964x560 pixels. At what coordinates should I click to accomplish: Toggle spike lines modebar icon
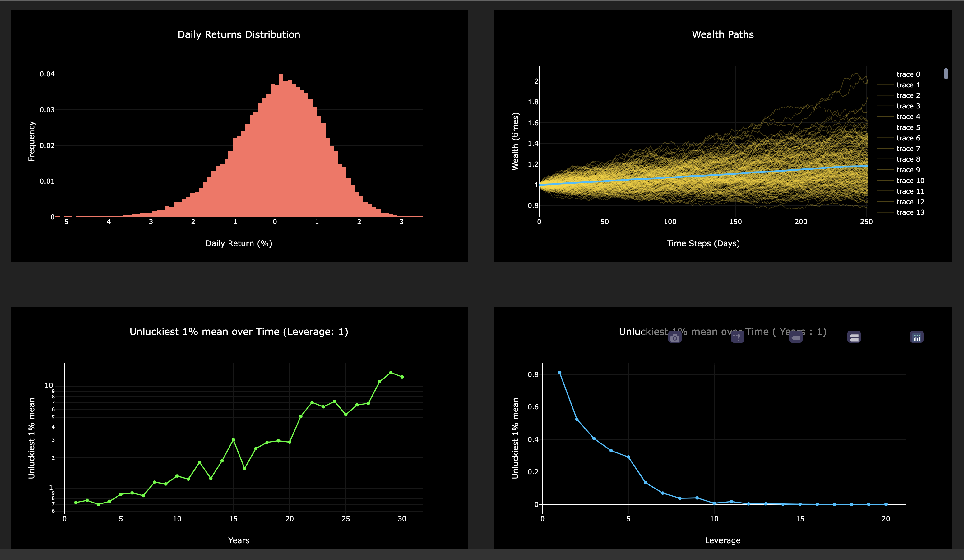(x=738, y=337)
